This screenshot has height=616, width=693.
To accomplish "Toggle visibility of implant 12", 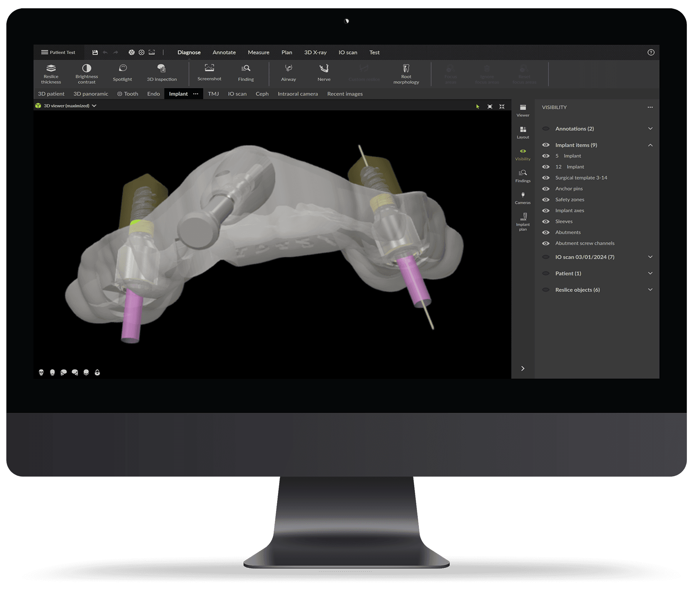I will 546,167.
